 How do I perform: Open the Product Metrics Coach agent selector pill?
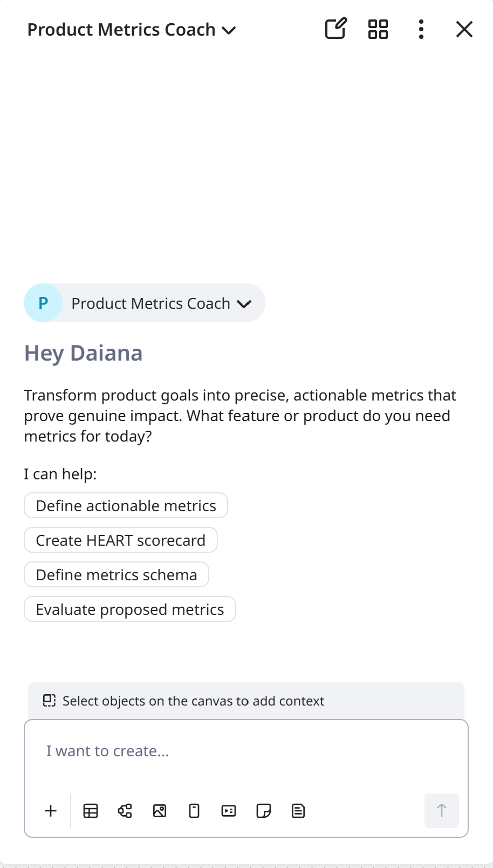pyautogui.click(x=145, y=303)
